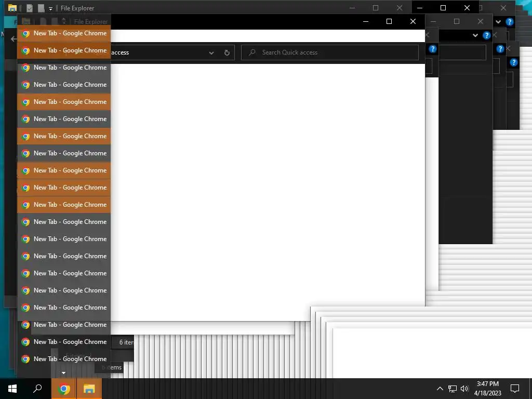This screenshot has width=532, height=399.
Task: Click the New folder icon in title bar
Action: (41, 8)
